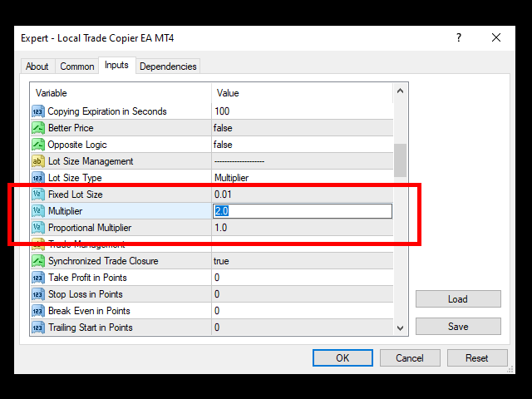The image size is (532, 399).
Task: Select the Copying Expiration in Seconds row label
Action: pos(107,111)
